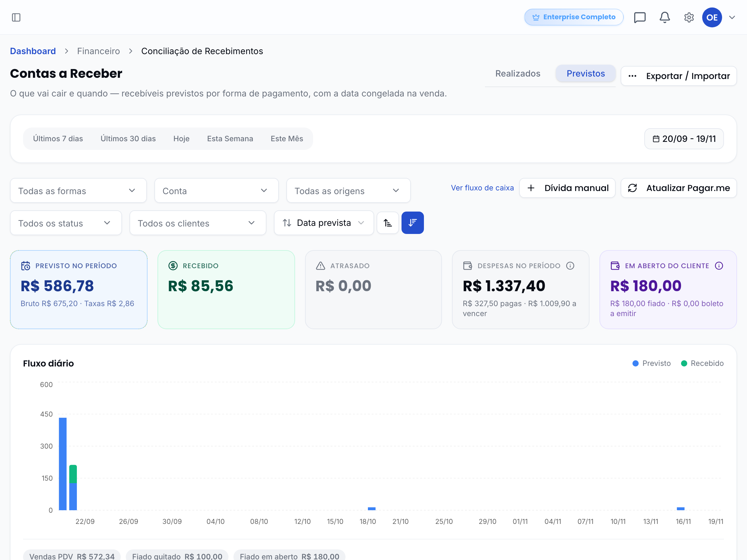
Task: Click the 'Fluxo diário' chart title
Action: pos(48,363)
